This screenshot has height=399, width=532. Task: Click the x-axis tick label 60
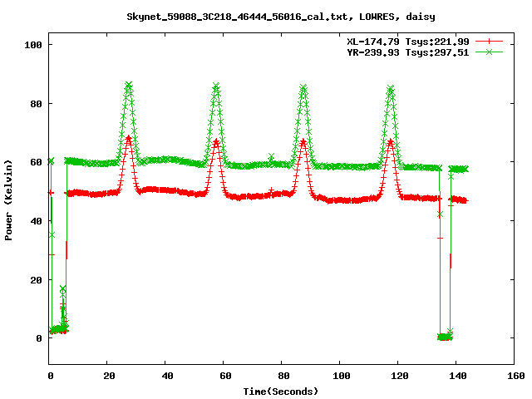click(225, 376)
